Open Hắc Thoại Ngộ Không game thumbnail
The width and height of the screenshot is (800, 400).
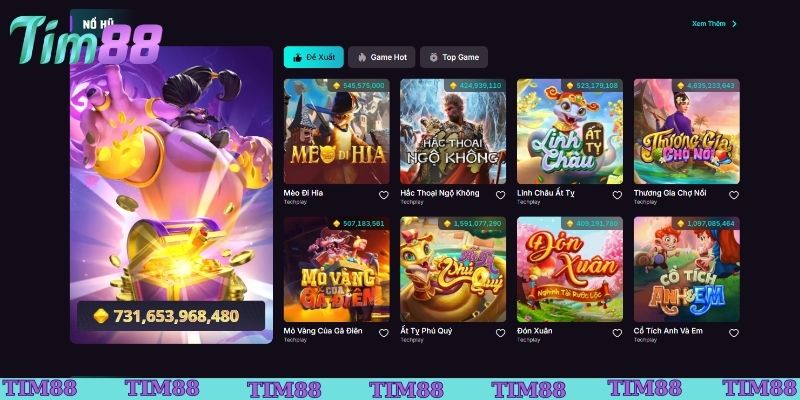tap(453, 131)
